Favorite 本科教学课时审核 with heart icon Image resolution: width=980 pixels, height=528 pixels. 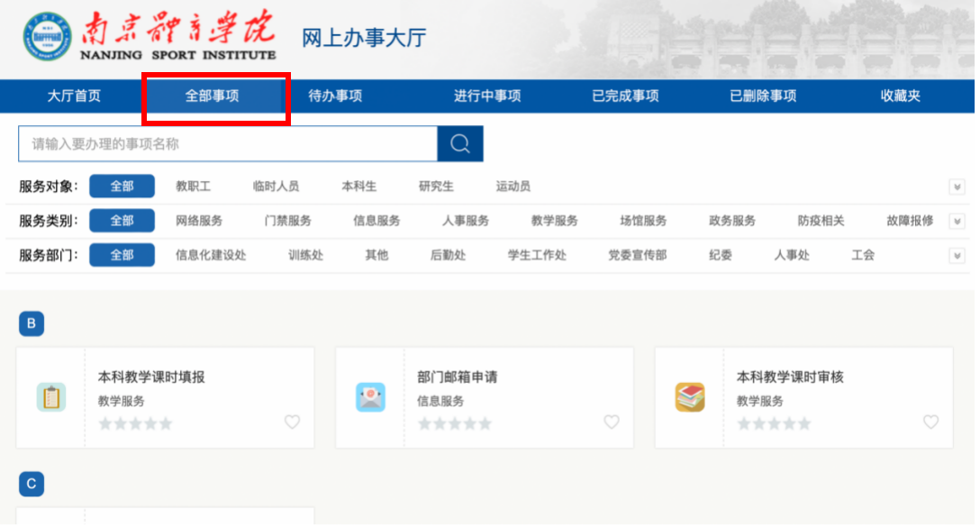[930, 422]
